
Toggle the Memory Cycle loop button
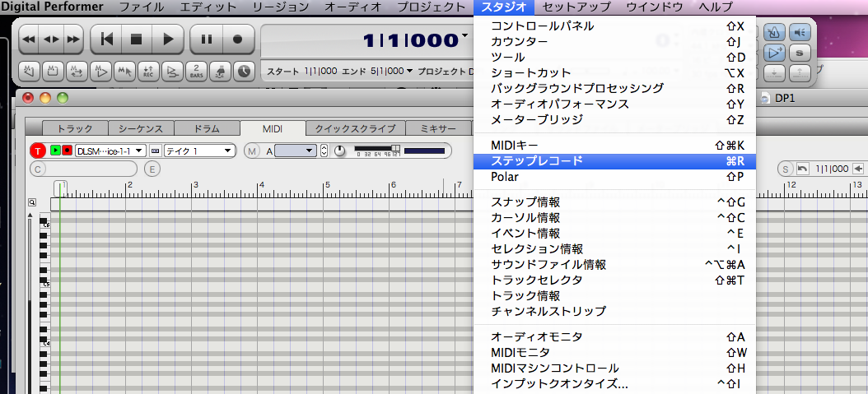pos(77,71)
